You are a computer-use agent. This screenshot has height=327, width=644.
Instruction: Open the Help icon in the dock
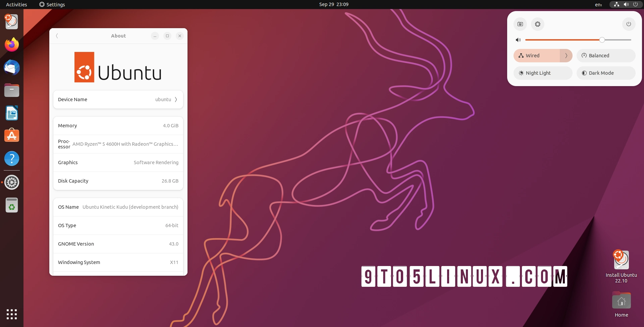tap(12, 158)
